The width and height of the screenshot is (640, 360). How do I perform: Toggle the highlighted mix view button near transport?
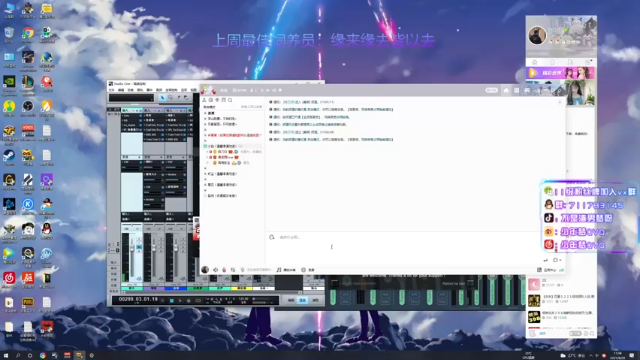click(x=302, y=300)
